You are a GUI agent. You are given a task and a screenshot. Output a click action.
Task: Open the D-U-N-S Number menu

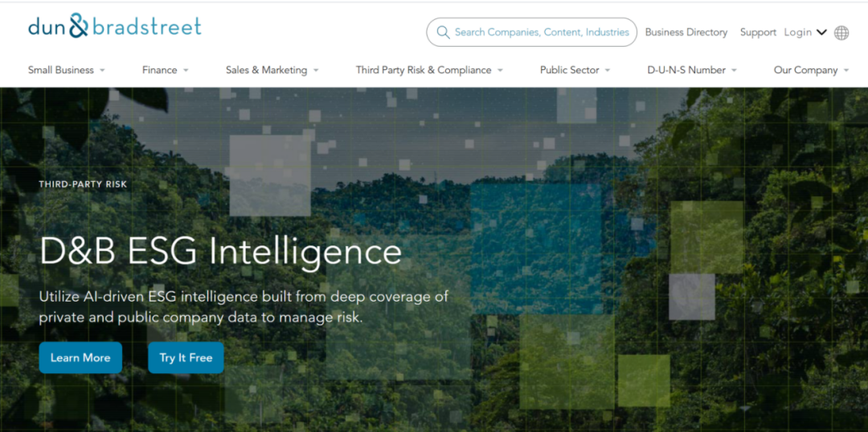[x=686, y=70]
